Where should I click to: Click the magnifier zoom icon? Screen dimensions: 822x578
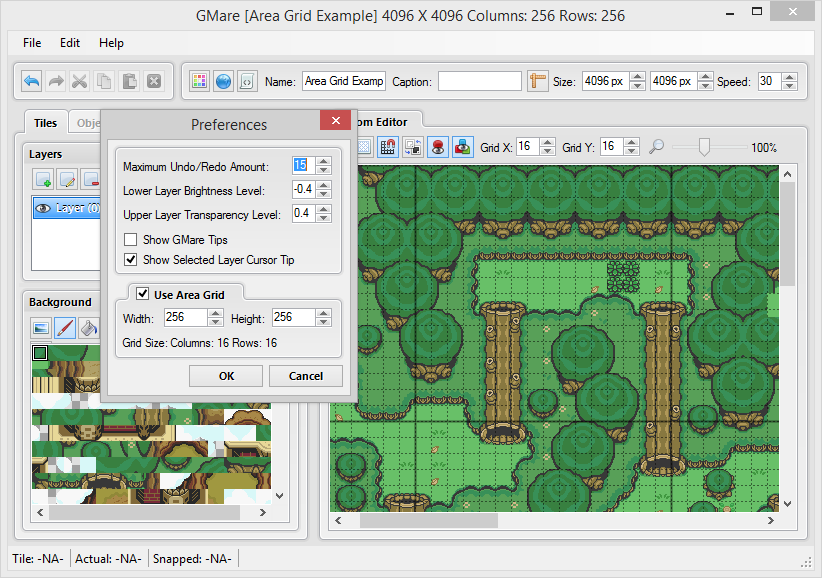[656, 147]
